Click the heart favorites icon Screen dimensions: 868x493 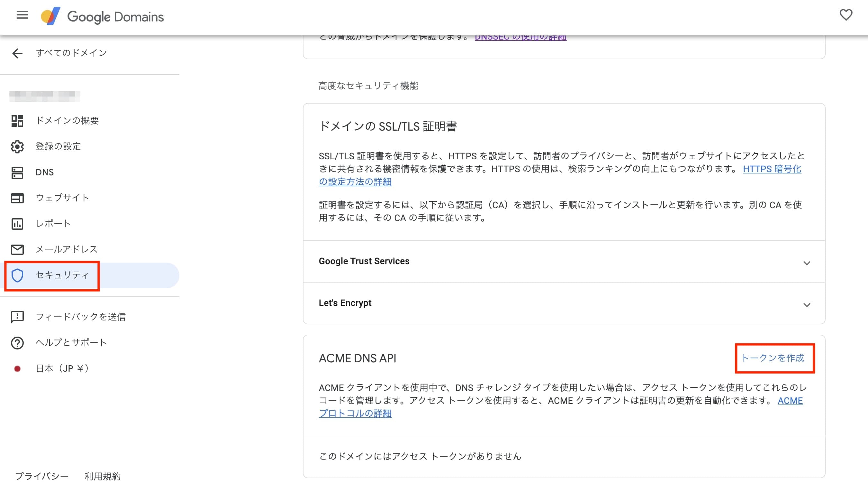pos(846,15)
